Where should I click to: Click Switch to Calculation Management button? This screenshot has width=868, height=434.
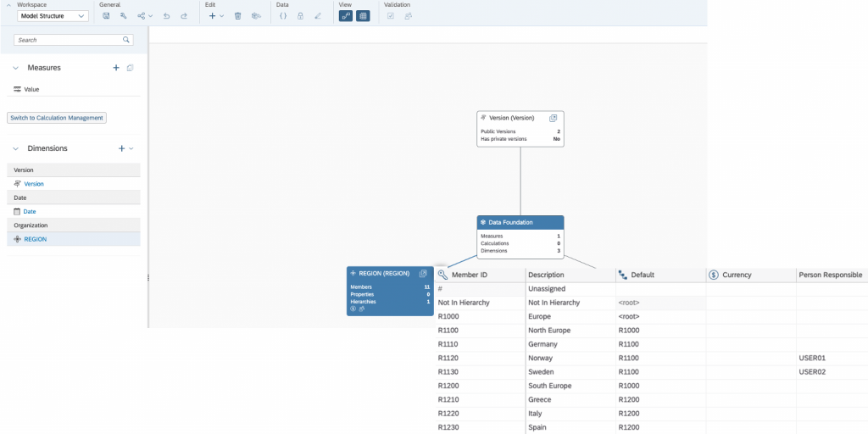57,118
